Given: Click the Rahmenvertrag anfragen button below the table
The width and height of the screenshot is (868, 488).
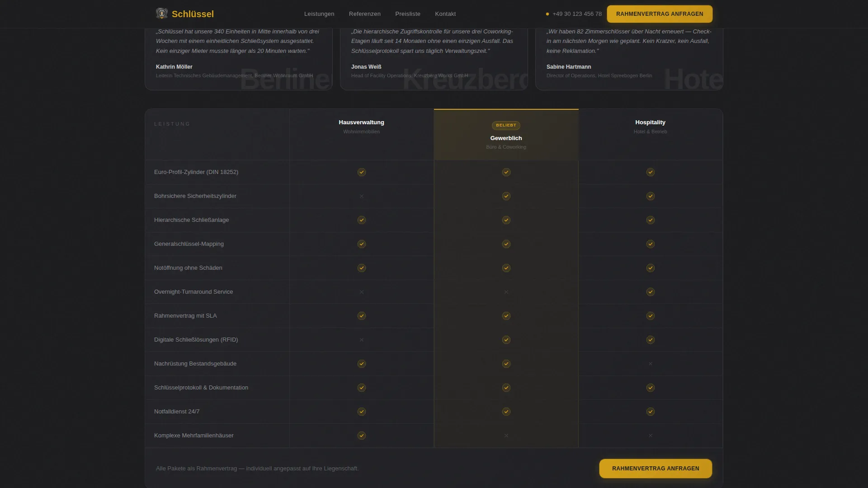Looking at the screenshot, I should pyautogui.click(x=656, y=469).
